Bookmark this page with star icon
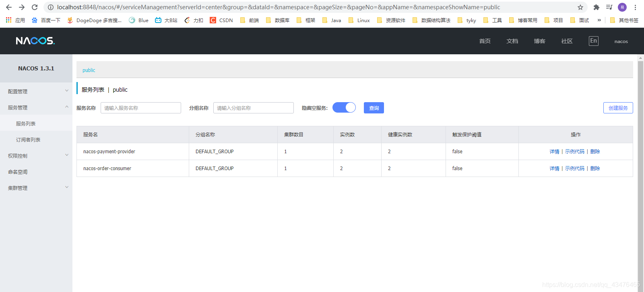 [580, 7]
